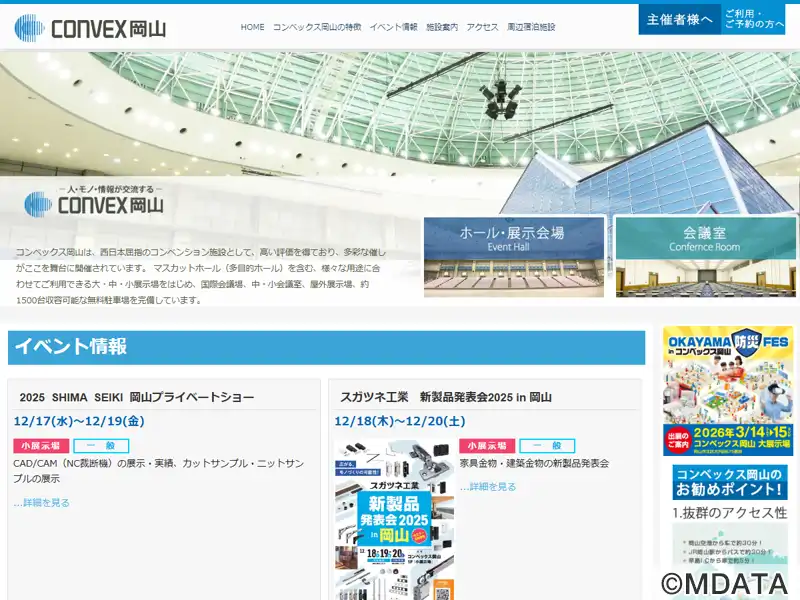Open 2025 SHIMA SEIKI 岡山プライベートショー title
800x600 pixels.
click(137, 397)
